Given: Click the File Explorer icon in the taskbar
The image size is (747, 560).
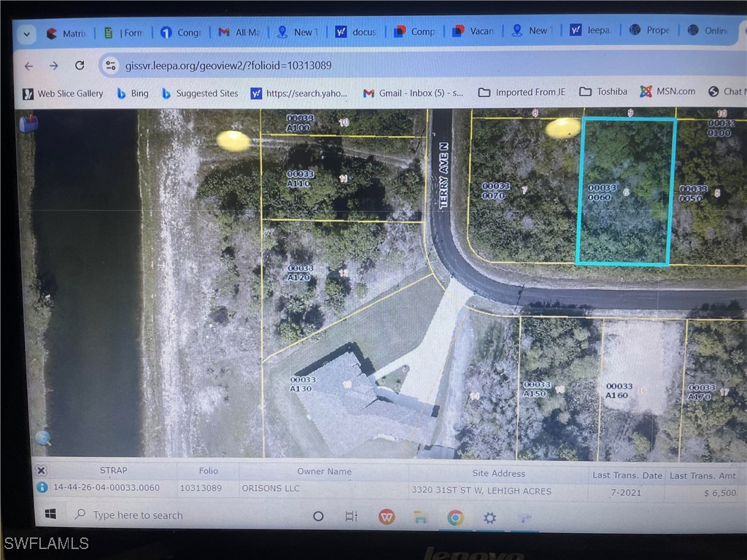Looking at the screenshot, I should point(422,516).
